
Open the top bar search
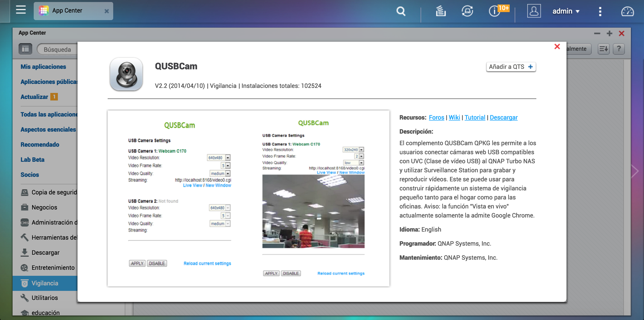[401, 11]
